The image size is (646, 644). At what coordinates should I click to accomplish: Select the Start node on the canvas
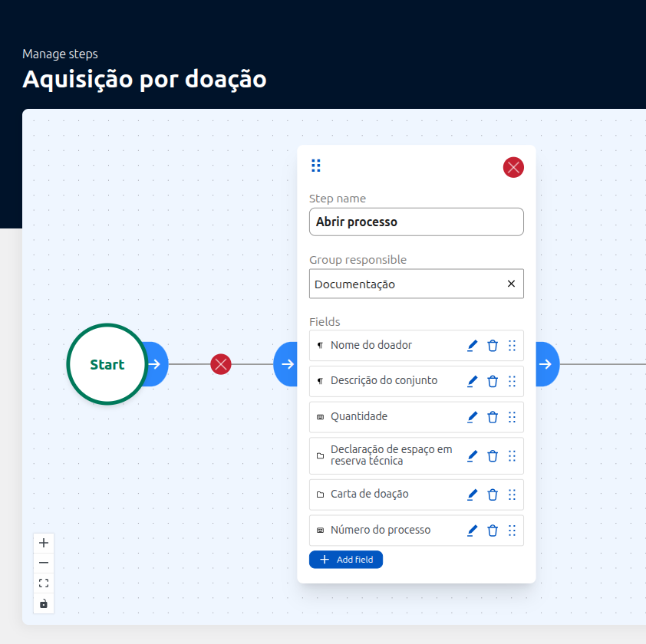(x=107, y=364)
